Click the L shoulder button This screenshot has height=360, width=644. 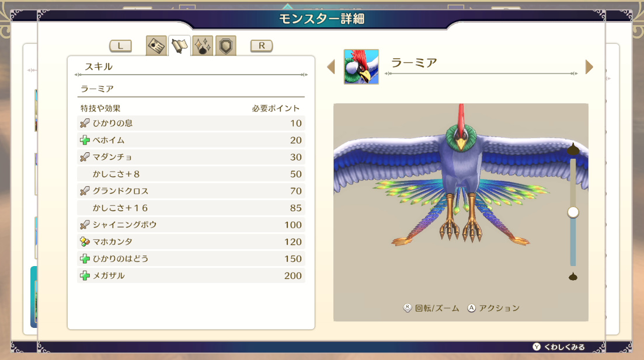click(120, 46)
